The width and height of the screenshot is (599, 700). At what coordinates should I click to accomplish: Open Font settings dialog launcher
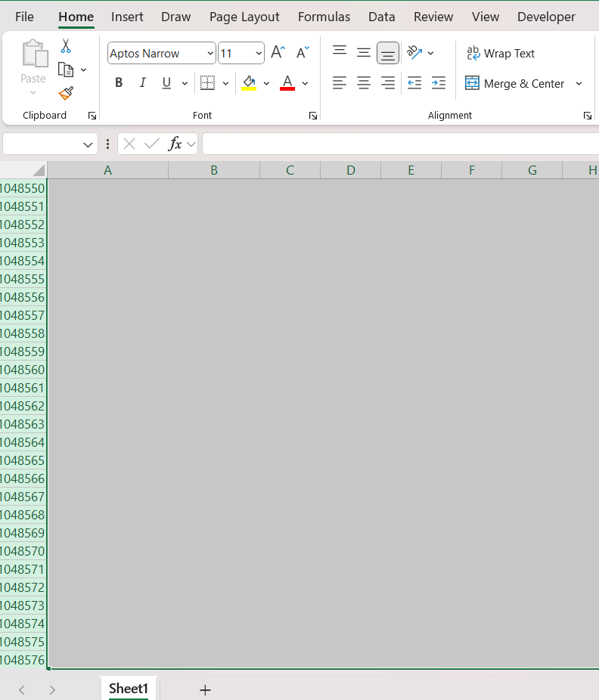(x=313, y=116)
